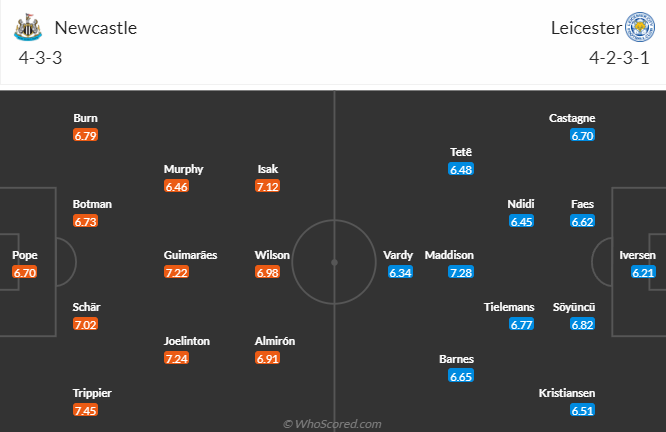Click the WhoScored.com watermark
This screenshot has height=432, width=666.
[332, 424]
